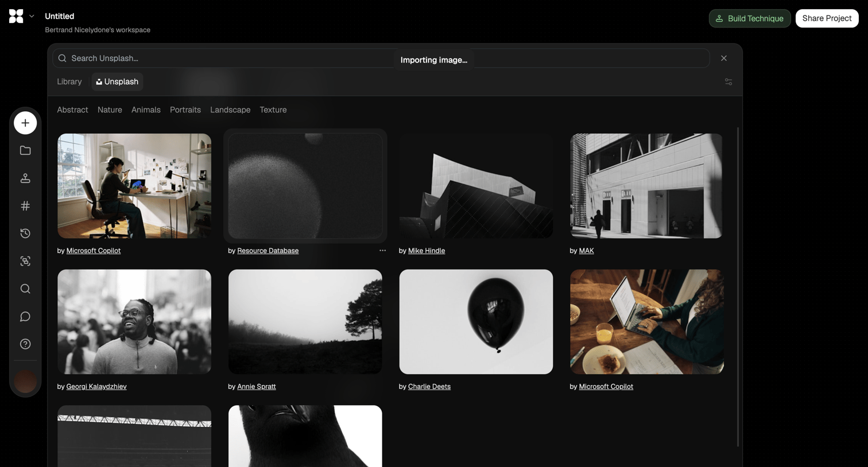This screenshot has width=868, height=467.
Task: Open the Resource Database author link
Action: 268,251
